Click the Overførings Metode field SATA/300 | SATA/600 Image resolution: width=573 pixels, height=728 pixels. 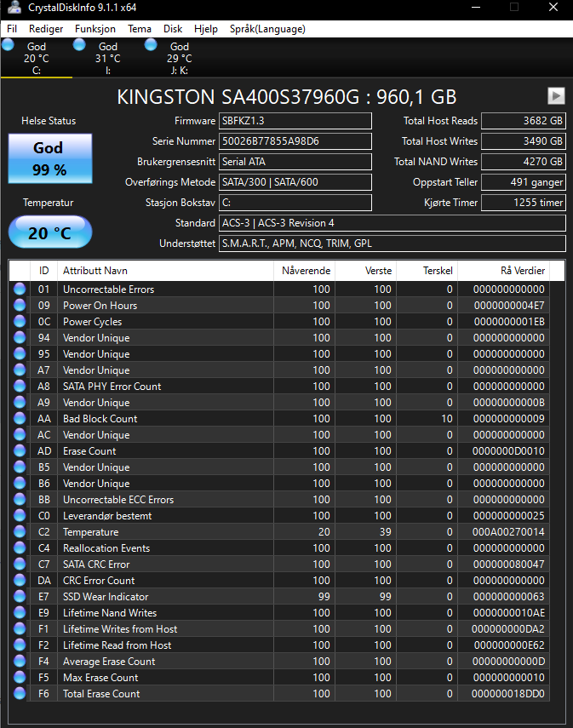coord(295,182)
